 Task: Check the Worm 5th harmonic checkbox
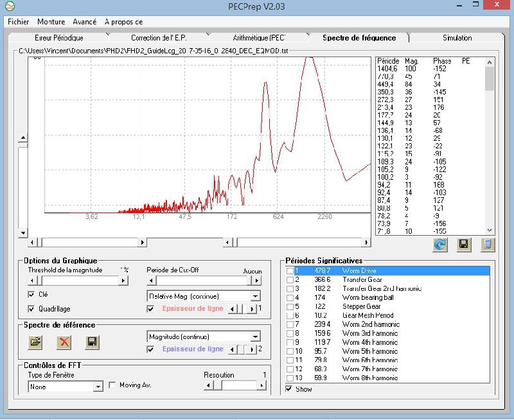[290, 351]
